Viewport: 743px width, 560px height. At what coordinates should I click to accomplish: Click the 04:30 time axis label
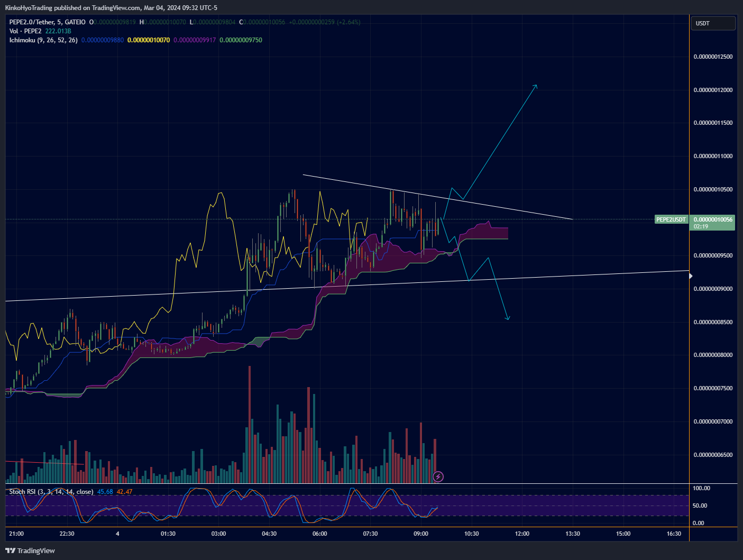[269, 534]
